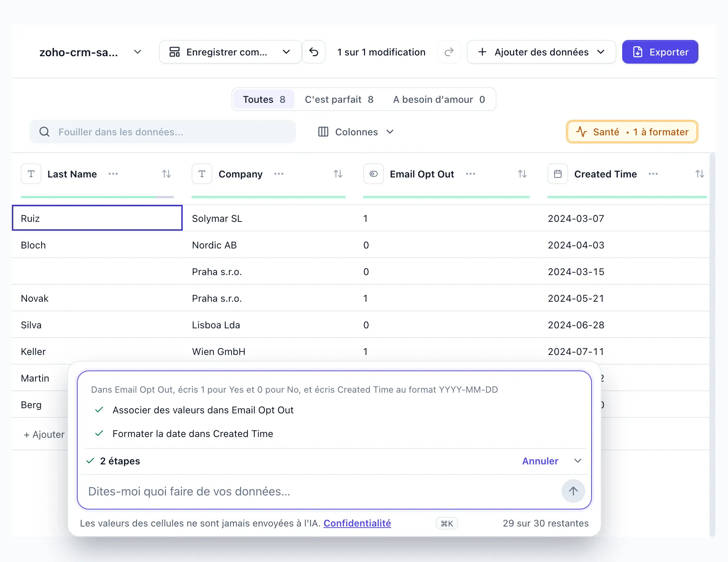Screen dimensions: 728x562
Task: Click the undo arrow button
Action: [x=314, y=52]
